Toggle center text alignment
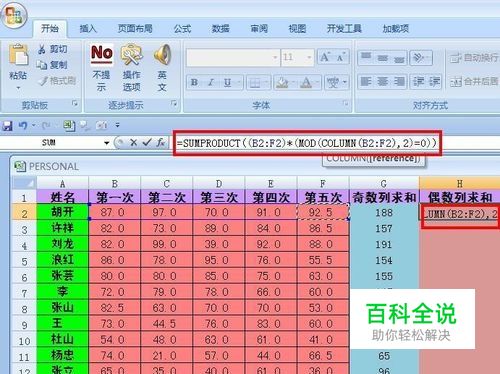Viewport: 500px width, 374px height. point(382,82)
